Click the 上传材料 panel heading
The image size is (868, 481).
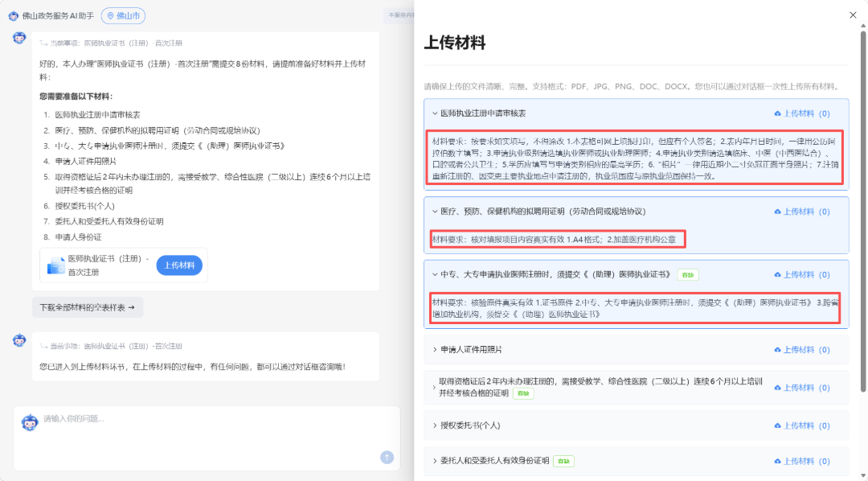point(454,43)
